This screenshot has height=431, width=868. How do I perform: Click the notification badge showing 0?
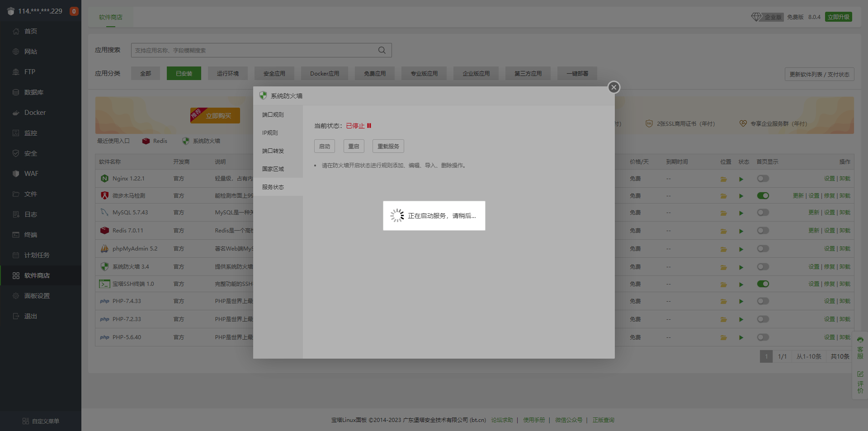[x=74, y=11]
